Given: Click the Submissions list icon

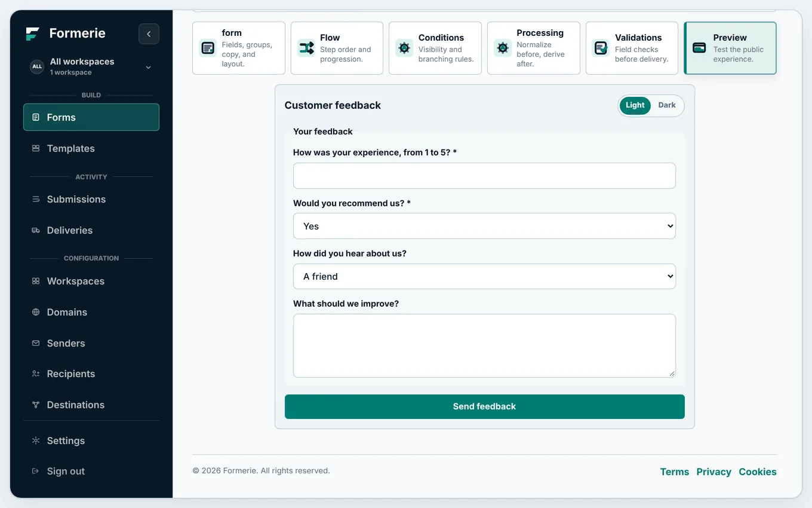Looking at the screenshot, I should click(x=36, y=199).
